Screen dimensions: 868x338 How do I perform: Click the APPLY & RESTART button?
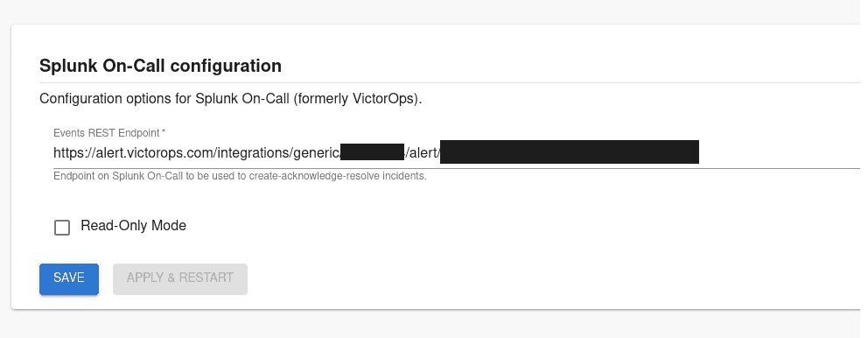coord(180,278)
